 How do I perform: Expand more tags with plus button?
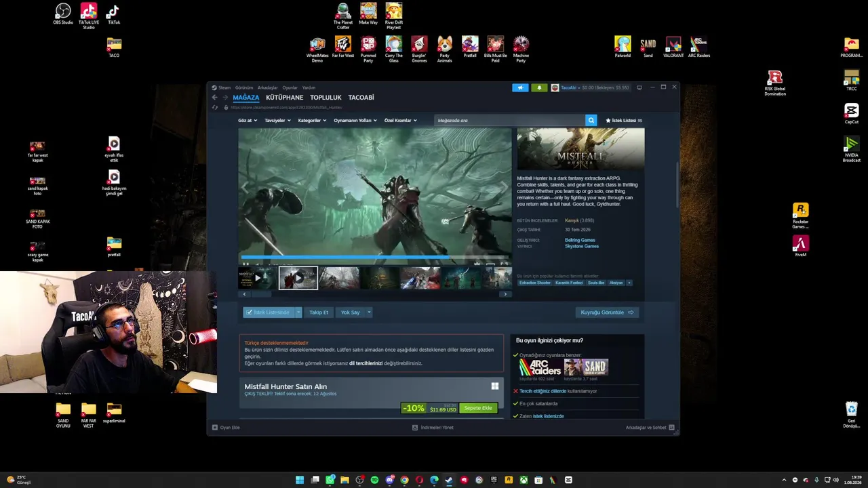(x=629, y=283)
